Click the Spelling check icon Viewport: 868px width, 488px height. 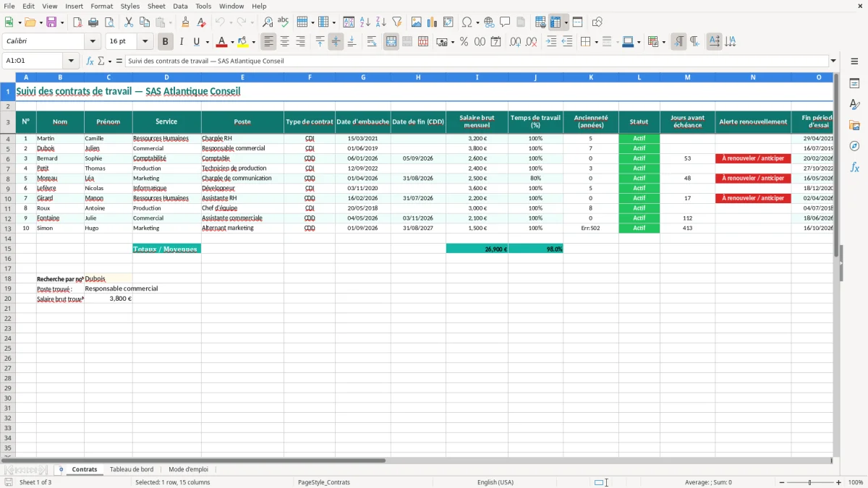[284, 22]
